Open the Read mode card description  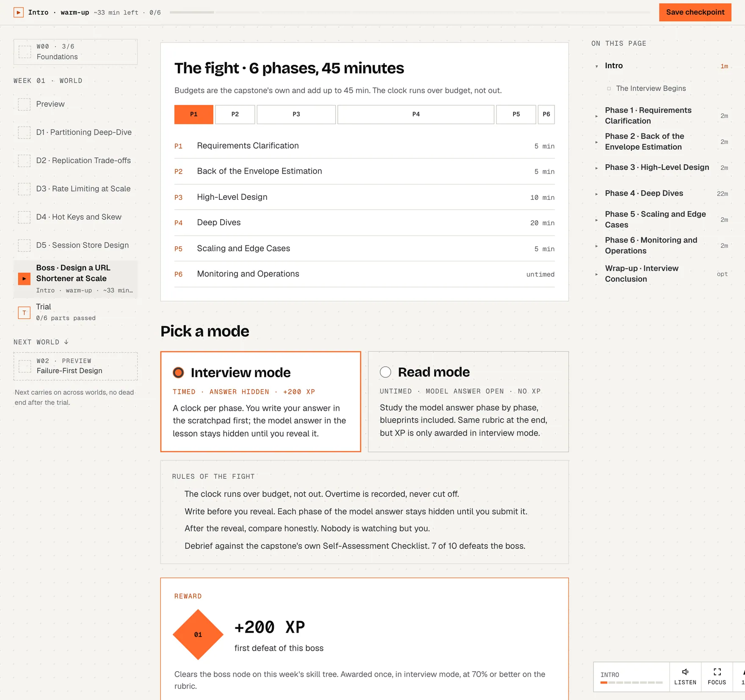click(x=464, y=420)
